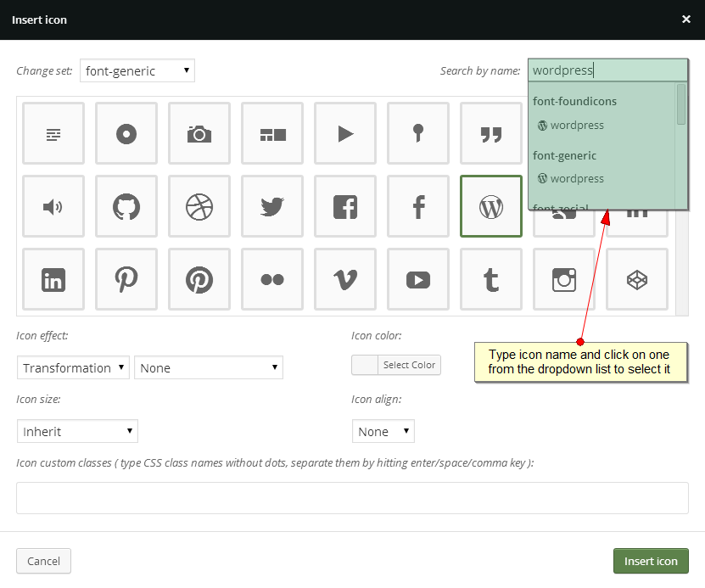Open the Icon align dropdown
705x588 pixels.
383,431
